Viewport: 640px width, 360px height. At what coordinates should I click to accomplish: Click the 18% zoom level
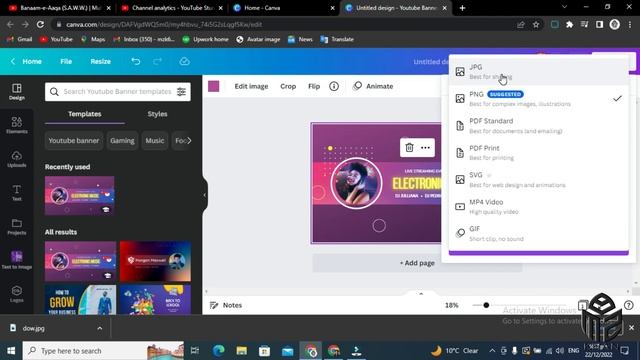click(451, 305)
